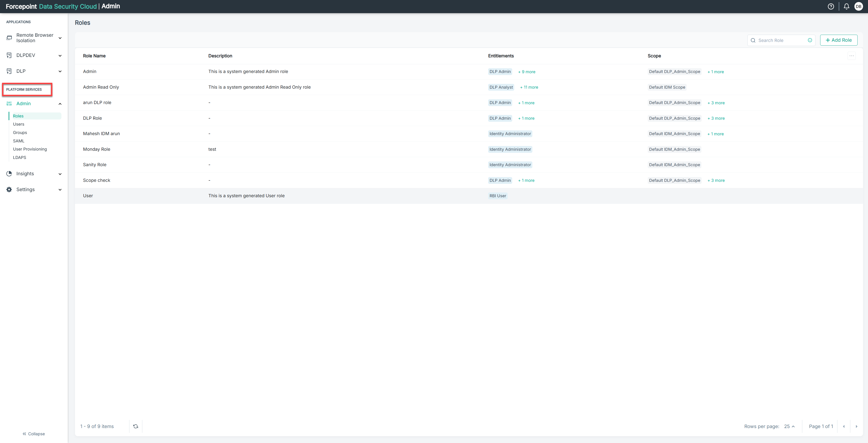Click the help question mark icon
The image size is (868, 443).
pos(831,6)
